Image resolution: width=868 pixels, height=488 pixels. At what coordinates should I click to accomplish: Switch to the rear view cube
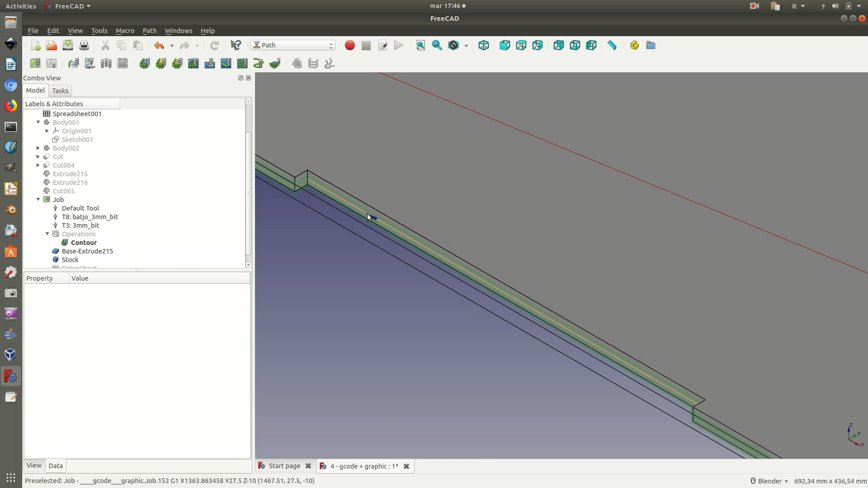[559, 45]
